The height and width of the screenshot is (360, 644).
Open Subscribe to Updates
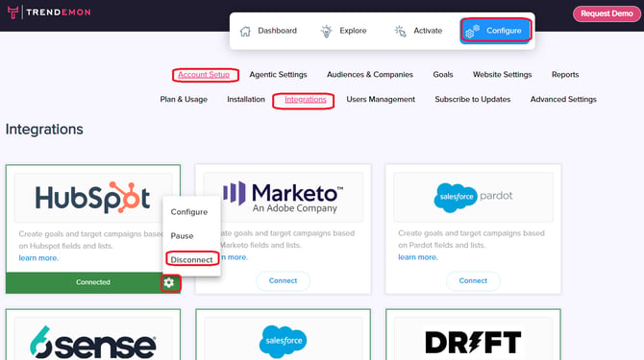pos(473,99)
